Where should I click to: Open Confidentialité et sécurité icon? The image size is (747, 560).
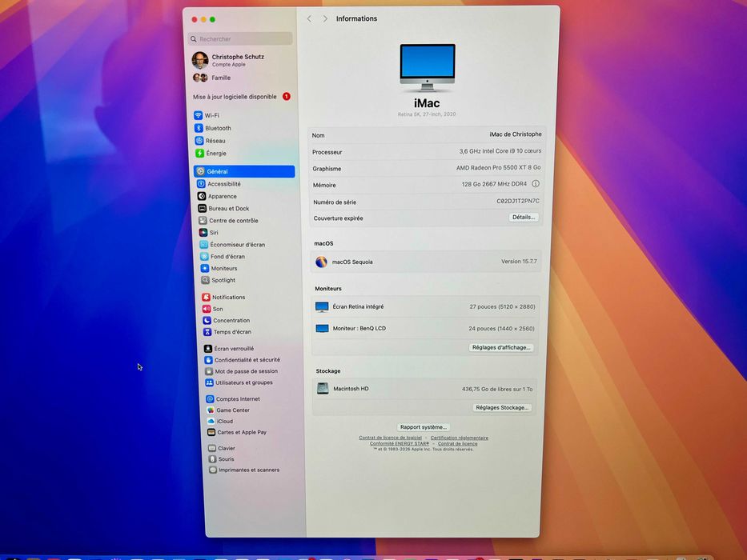pos(208,360)
